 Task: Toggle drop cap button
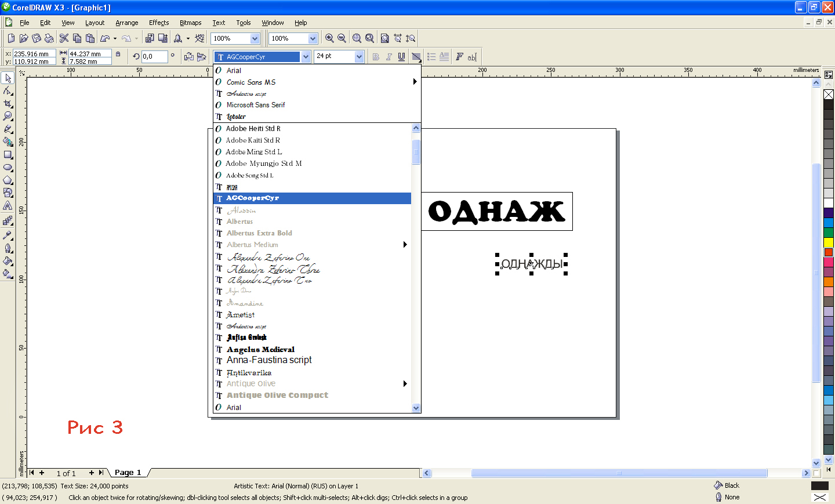(x=444, y=57)
